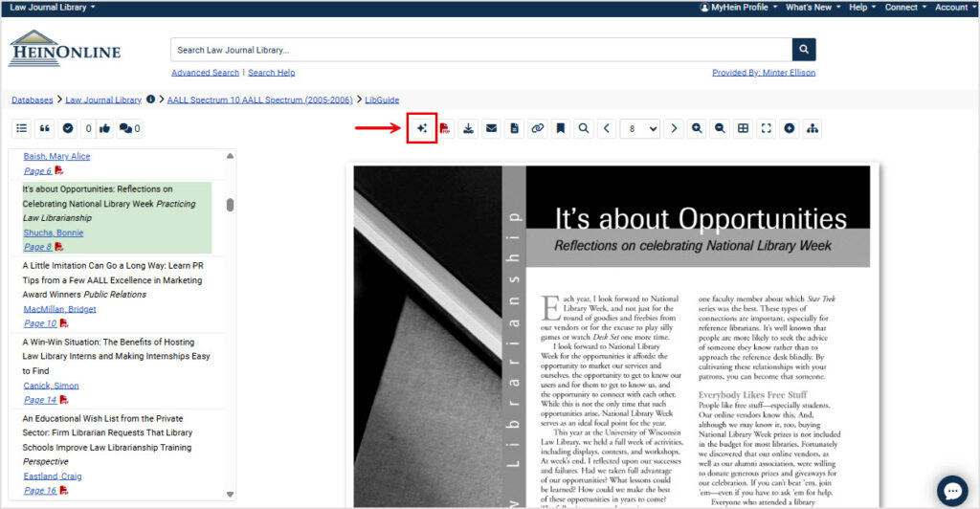Click the AI sparkle summary icon
This screenshot has height=509, width=980.
click(x=422, y=128)
